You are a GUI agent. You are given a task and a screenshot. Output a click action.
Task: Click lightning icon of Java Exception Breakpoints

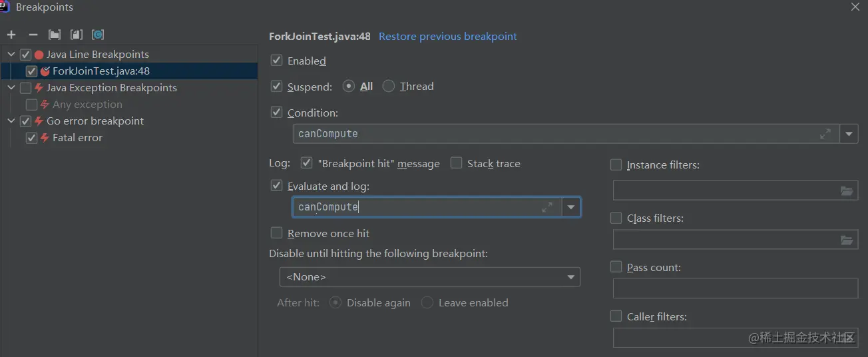tap(39, 88)
